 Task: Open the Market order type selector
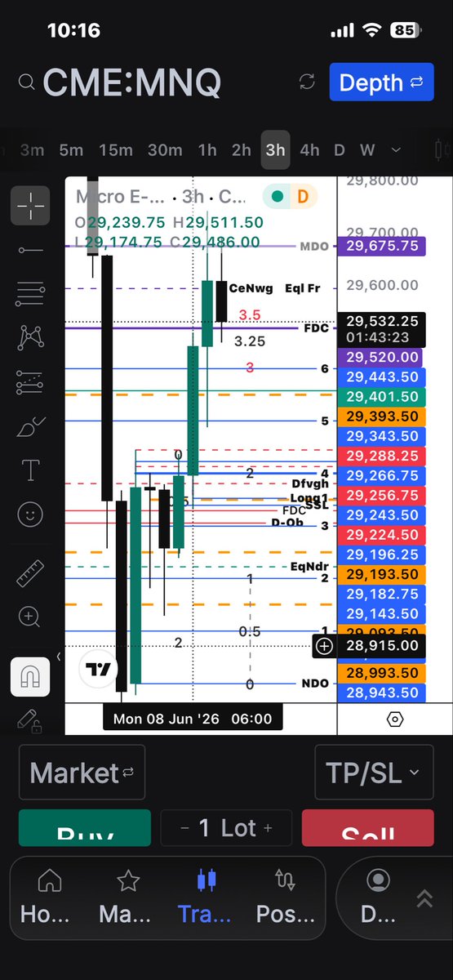click(81, 773)
